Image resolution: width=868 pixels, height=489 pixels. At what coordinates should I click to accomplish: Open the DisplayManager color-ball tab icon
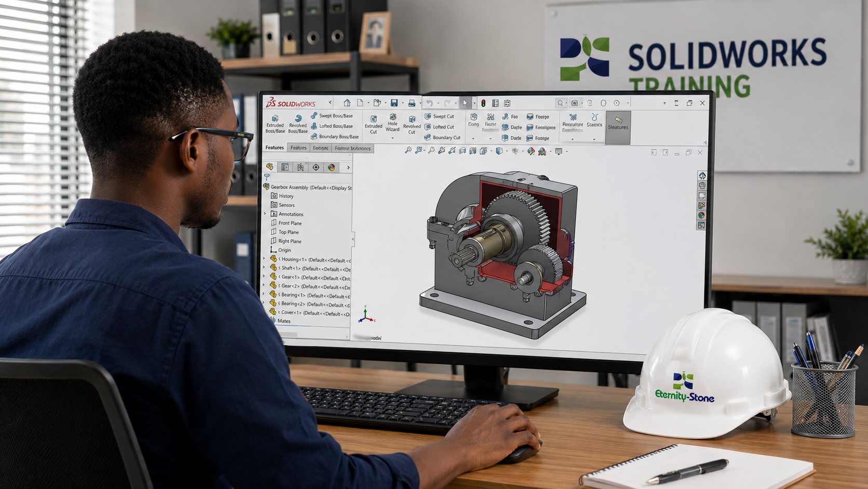pos(331,167)
